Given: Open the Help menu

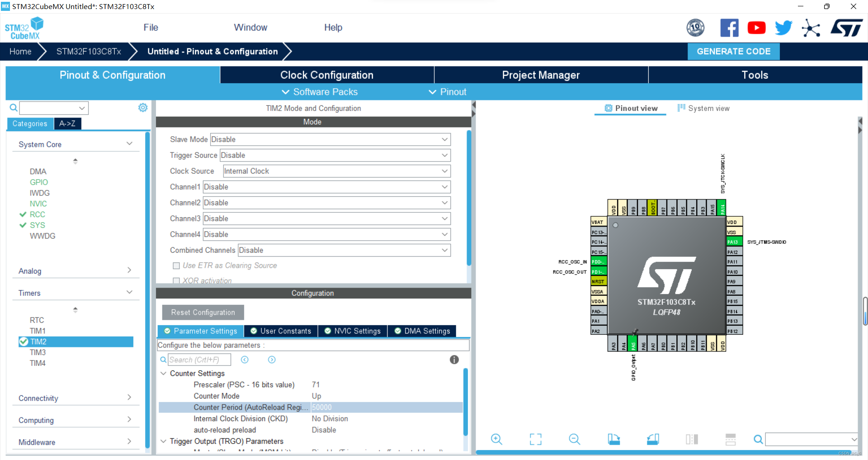Looking at the screenshot, I should point(333,28).
